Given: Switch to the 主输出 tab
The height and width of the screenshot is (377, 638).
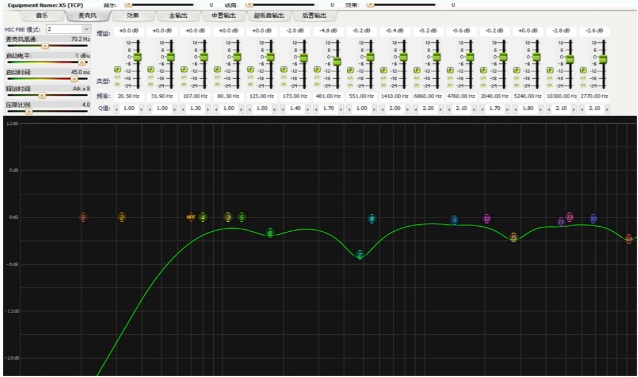Looking at the screenshot, I should pos(178,15).
